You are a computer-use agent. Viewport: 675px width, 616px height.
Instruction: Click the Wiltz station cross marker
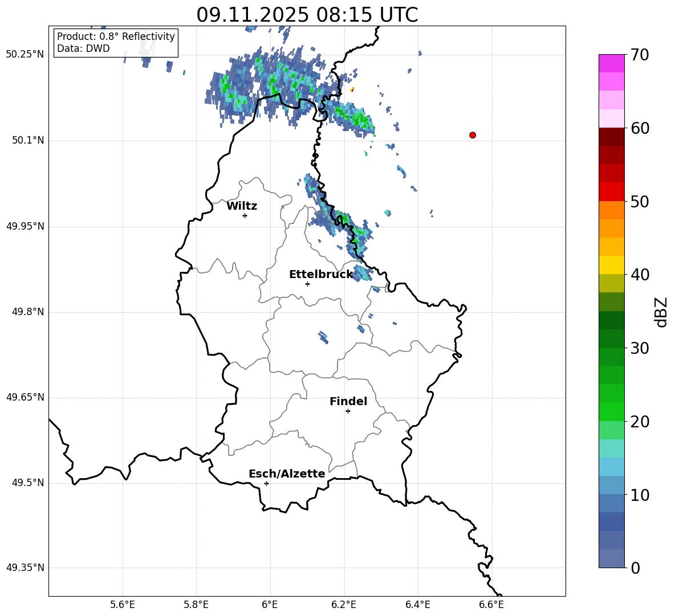coord(245,215)
